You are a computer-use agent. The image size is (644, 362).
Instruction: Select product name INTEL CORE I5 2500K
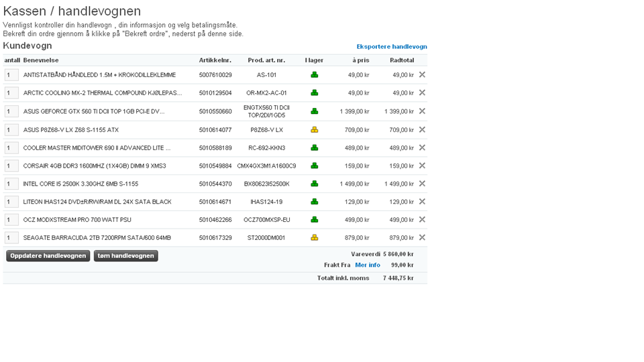pos(80,184)
